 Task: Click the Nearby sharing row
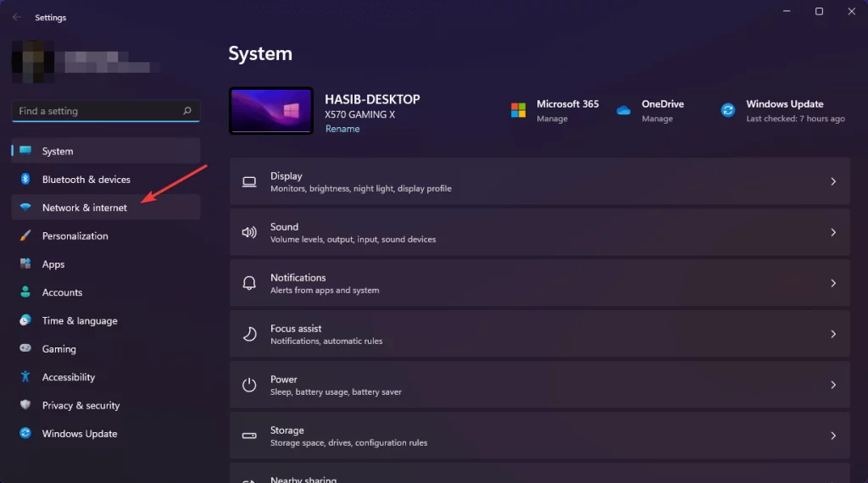tap(540, 473)
